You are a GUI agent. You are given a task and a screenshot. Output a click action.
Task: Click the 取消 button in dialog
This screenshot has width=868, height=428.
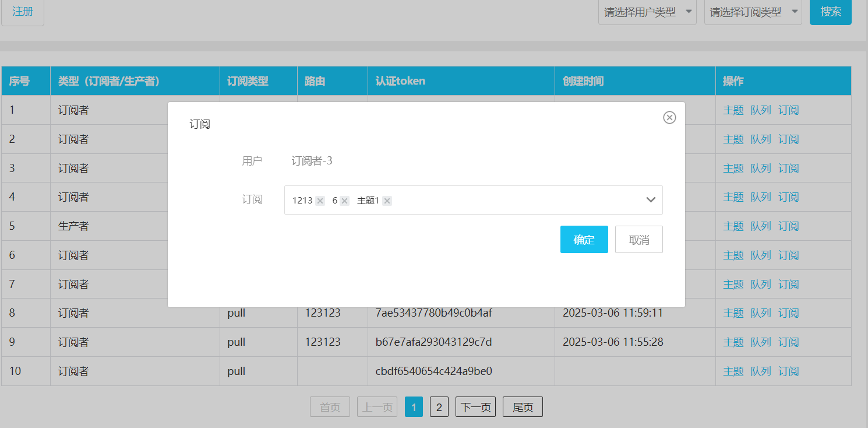coord(638,240)
